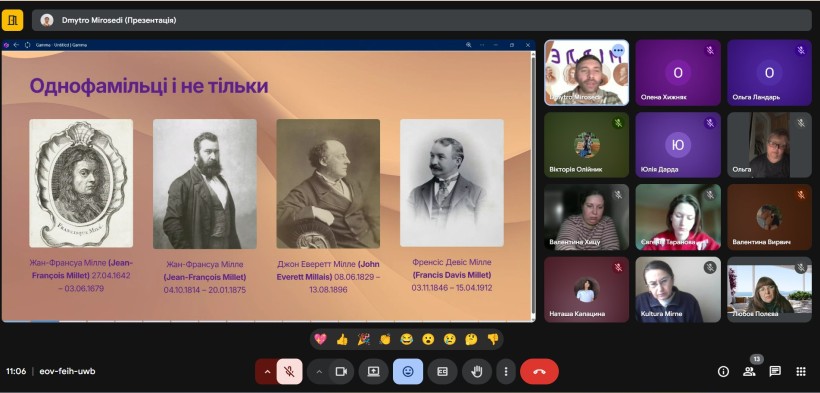Unmute your microphone

(x=289, y=372)
